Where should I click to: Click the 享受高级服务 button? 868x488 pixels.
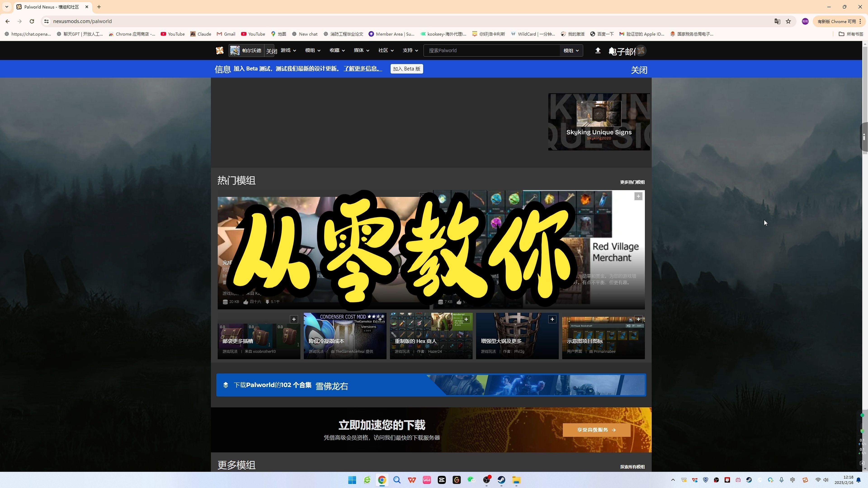tap(597, 430)
